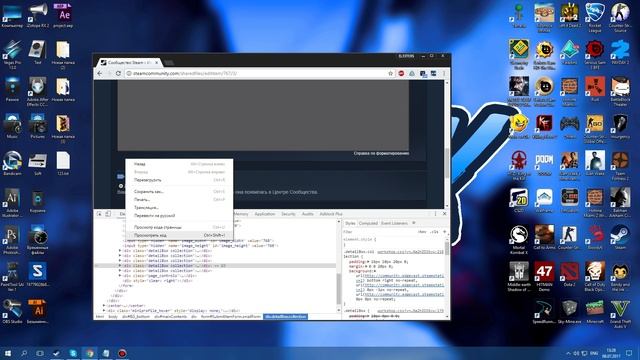Select the Steam Community browser tab
Image resolution: width=640 pixels, height=360 pixels.
pyautogui.click(x=129, y=62)
